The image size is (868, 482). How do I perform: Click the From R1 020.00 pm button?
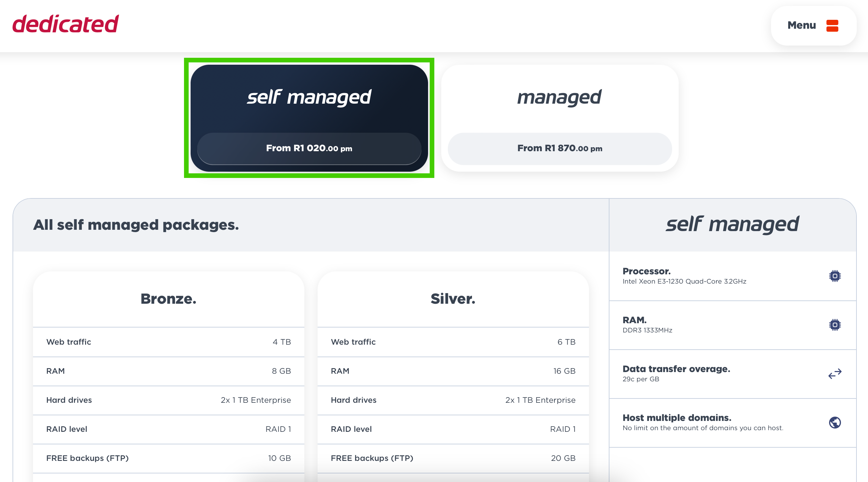pyautogui.click(x=309, y=149)
